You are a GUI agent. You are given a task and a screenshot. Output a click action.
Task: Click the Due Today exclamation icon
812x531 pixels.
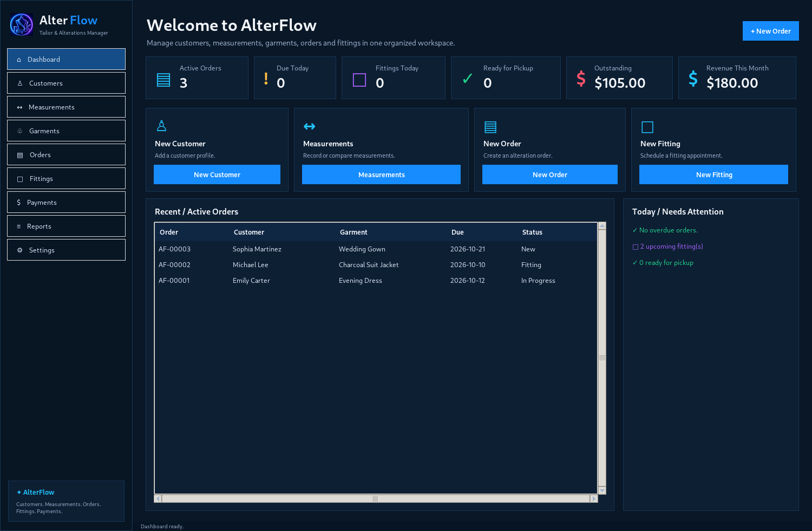coord(266,79)
